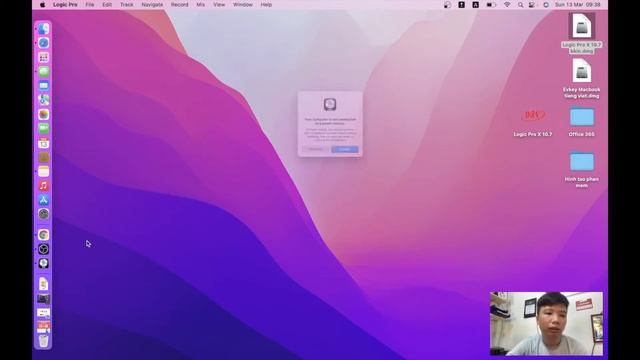Image resolution: width=640 pixels, height=360 pixels.
Task: Open Spotlight search in the menu bar
Action: pyautogui.click(x=520, y=5)
